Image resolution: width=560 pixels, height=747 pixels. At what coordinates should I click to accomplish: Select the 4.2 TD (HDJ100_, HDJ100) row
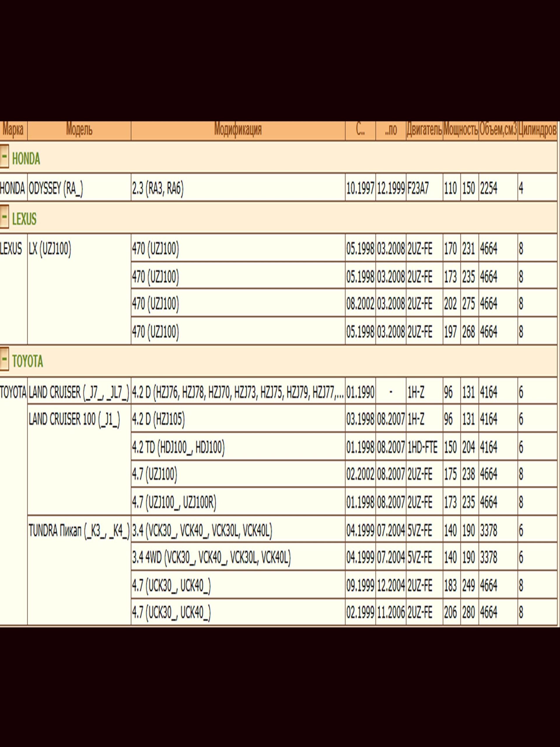178,447
